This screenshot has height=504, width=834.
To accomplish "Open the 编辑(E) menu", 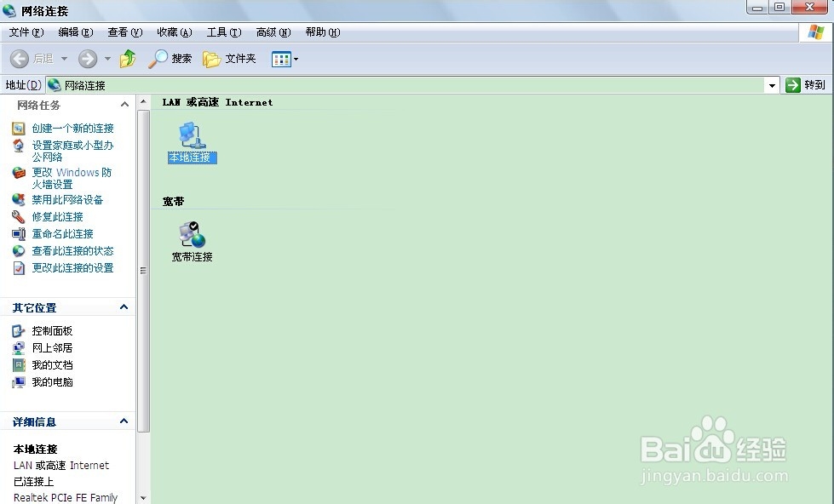I will [x=76, y=32].
